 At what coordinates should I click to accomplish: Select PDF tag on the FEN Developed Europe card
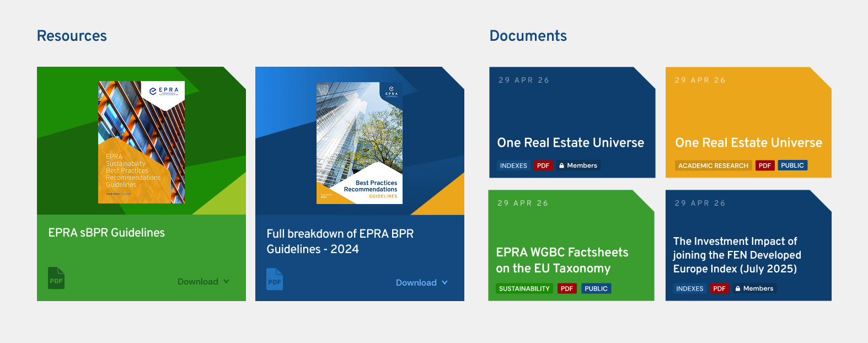[719, 288]
